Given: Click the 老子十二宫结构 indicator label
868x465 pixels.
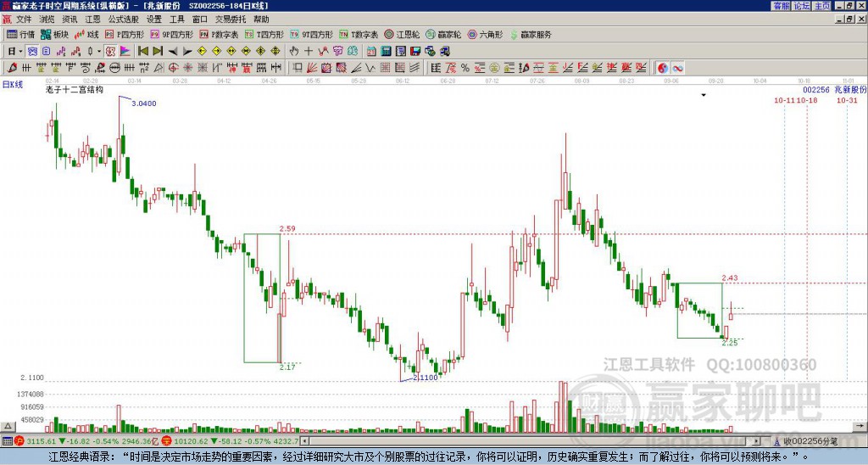Looking at the screenshot, I should [x=75, y=89].
